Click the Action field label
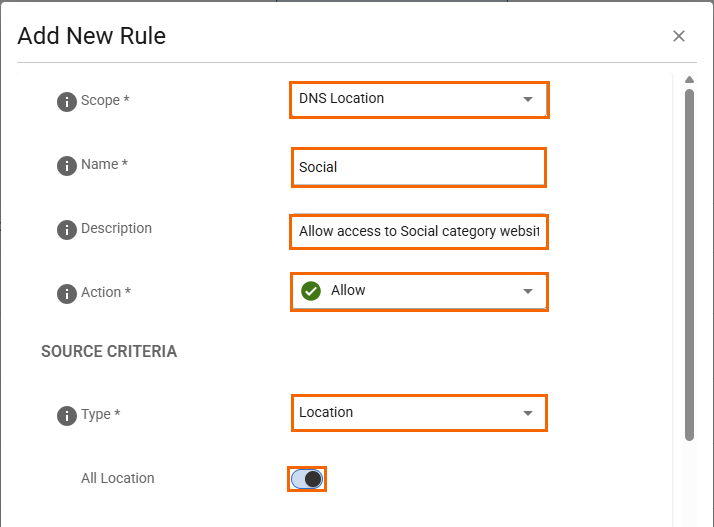 105,293
